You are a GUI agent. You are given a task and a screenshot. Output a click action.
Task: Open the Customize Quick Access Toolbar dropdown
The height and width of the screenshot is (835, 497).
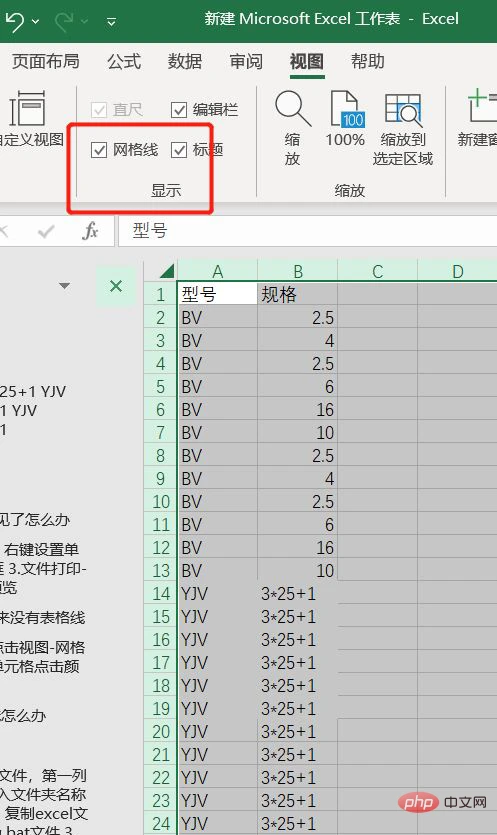[x=111, y=22]
